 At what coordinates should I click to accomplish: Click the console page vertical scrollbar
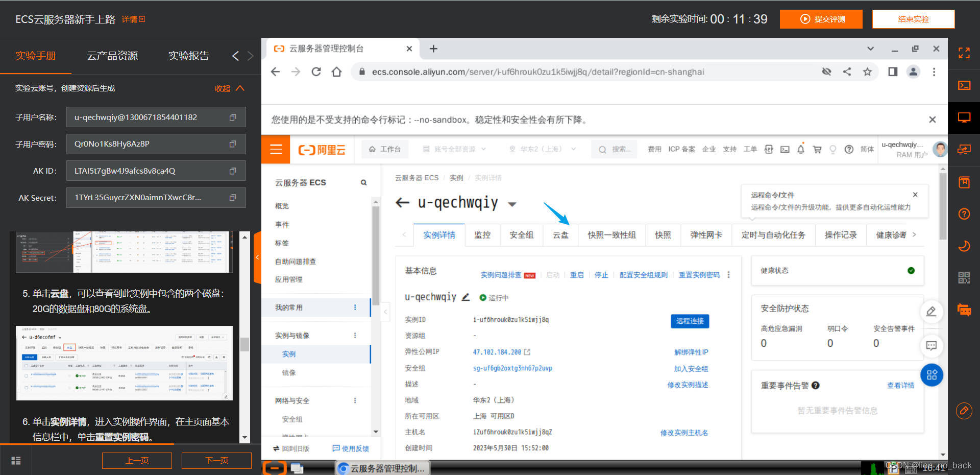(943, 206)
